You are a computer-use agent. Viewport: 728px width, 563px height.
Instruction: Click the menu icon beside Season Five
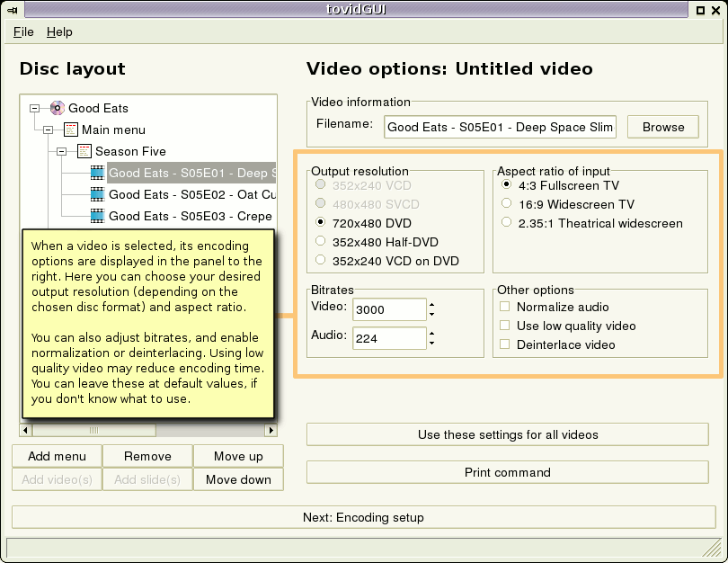tap(83, 151)
